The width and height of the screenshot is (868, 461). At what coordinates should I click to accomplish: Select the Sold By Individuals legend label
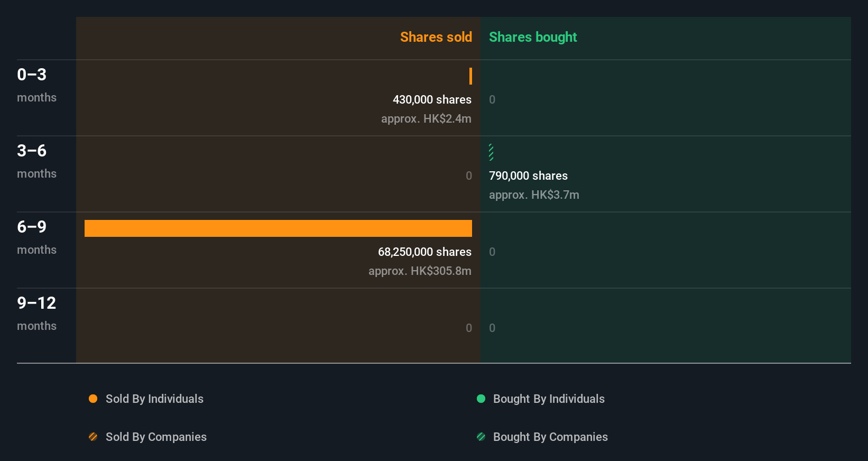point(154,399)
